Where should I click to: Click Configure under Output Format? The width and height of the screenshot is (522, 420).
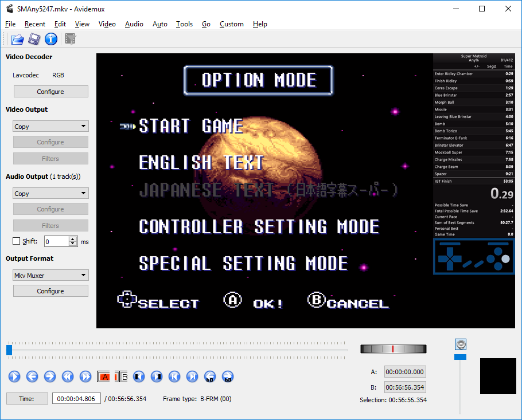(x=50, y=291)
